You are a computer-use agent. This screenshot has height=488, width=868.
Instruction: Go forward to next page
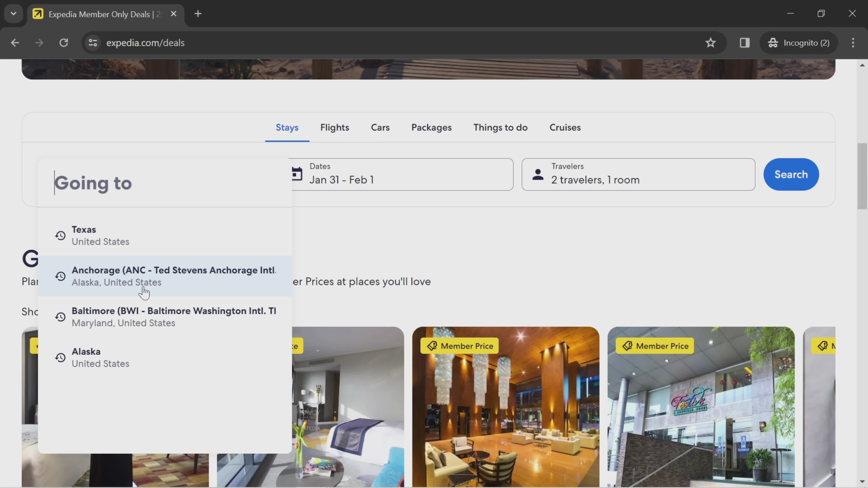[39, 43]
